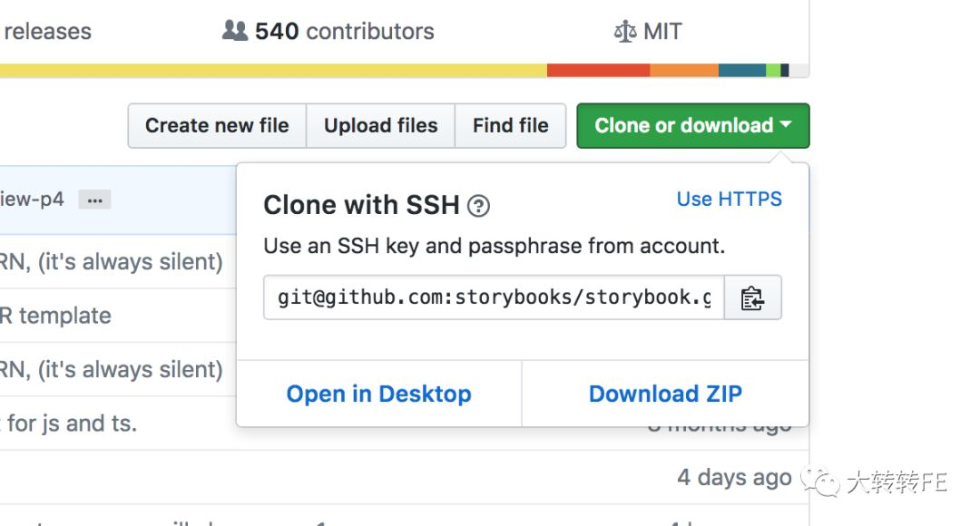Screen dimensions: 980x526
Task: Click the yellow JavaScript language bar segment
Action: 273,70
